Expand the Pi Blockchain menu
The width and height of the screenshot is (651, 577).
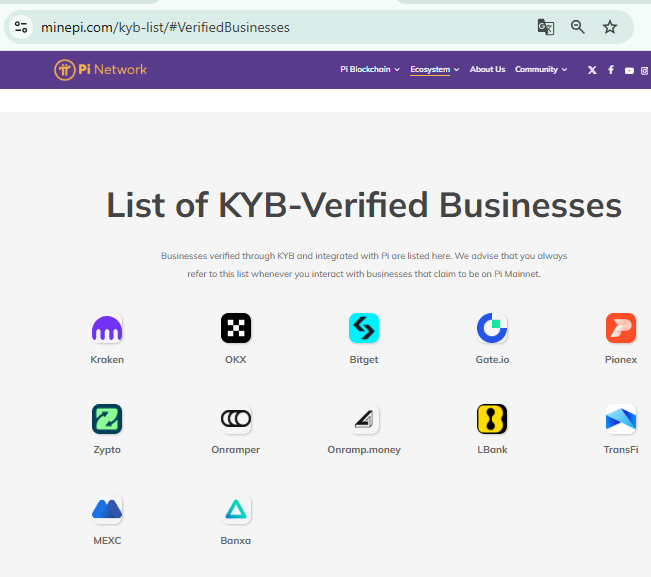point(370,69)
